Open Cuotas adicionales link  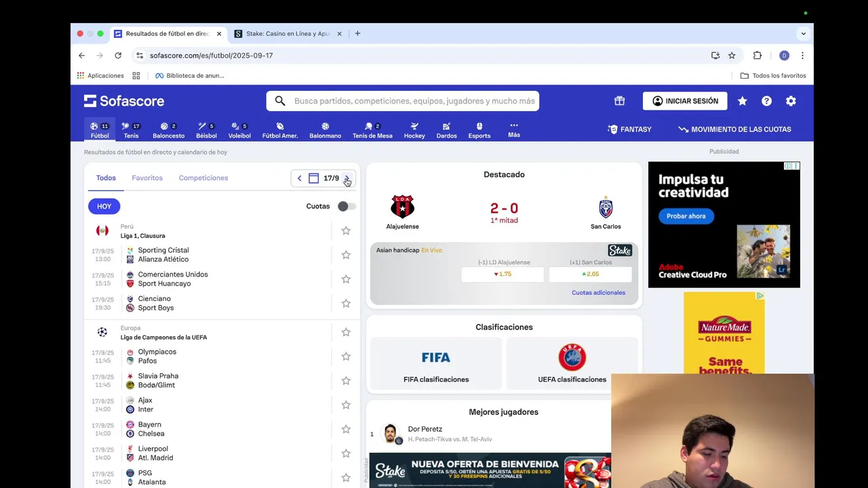(x=598, y=293)
